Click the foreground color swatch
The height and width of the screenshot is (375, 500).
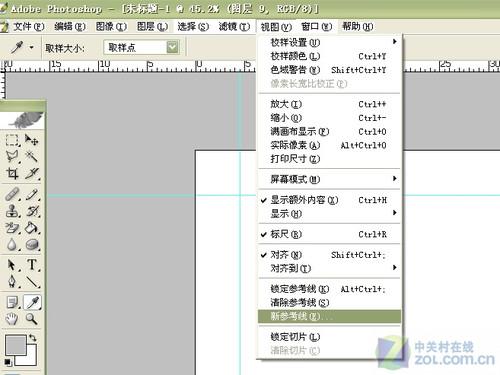click(x=15, y=345)
